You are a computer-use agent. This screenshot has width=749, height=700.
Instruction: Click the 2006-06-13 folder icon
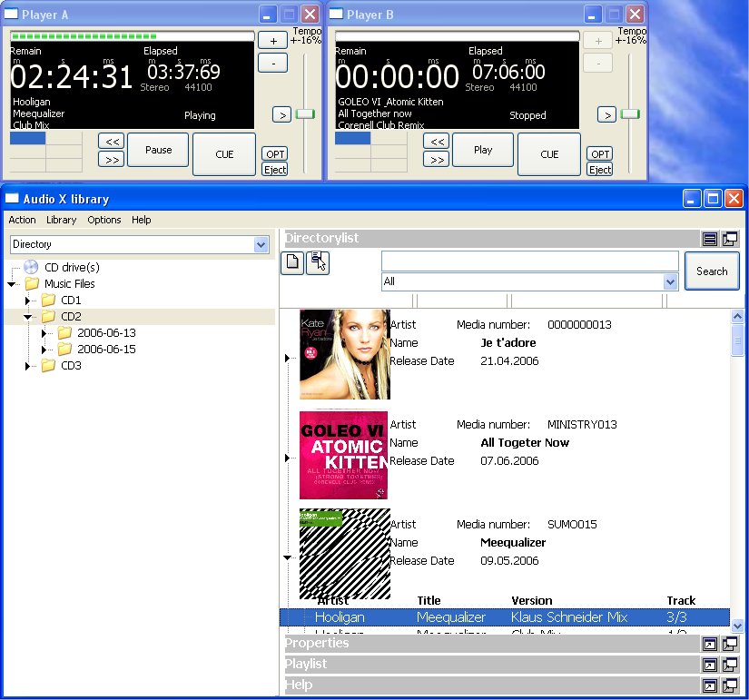coord(64,332)
